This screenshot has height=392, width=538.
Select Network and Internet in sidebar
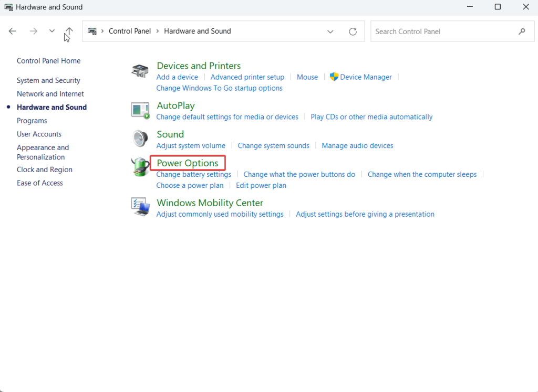pyautogui.click(x=50, y=94)
